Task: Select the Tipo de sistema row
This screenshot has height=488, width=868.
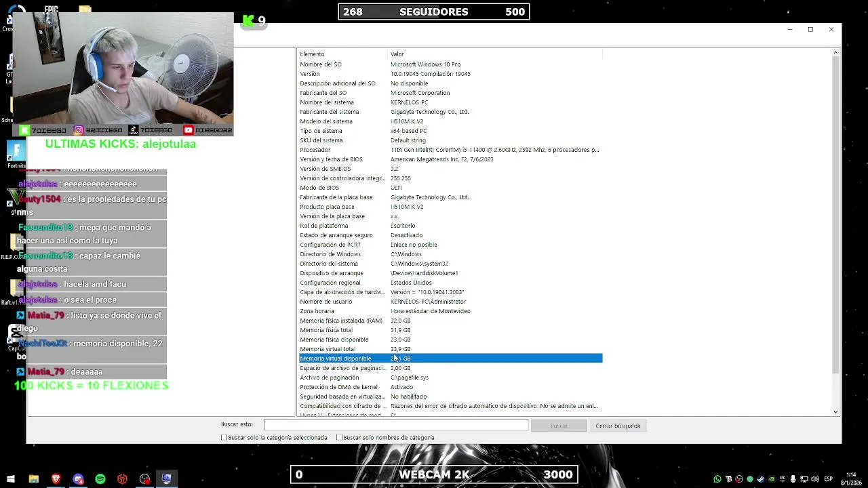Action: pyautogui.click(x=450, y=131)
